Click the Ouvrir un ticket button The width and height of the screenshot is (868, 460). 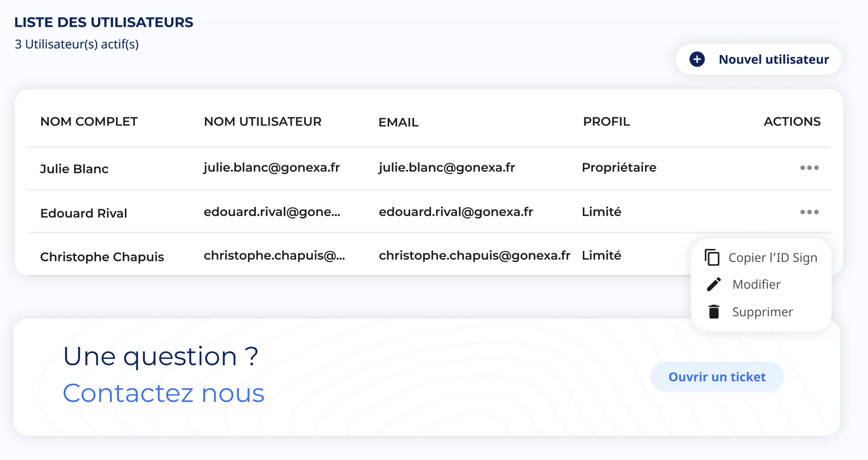click(717, 377)
